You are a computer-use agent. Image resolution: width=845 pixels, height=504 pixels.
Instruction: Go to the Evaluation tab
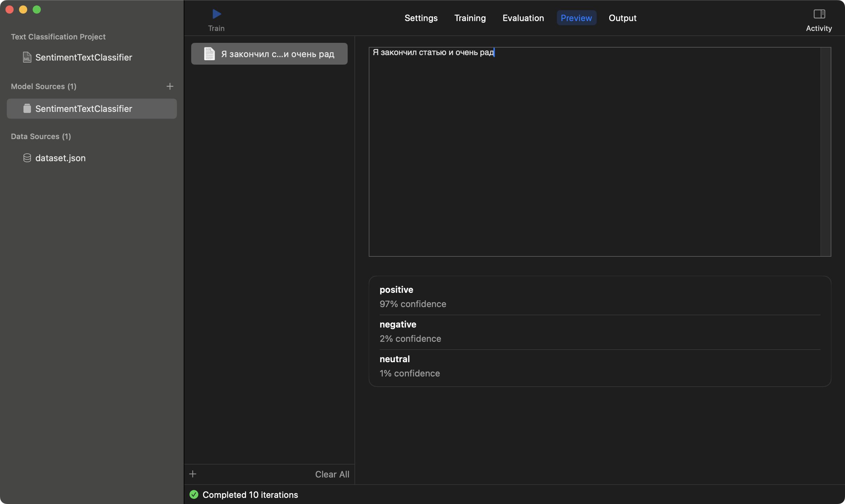click(x=523, y=18)
